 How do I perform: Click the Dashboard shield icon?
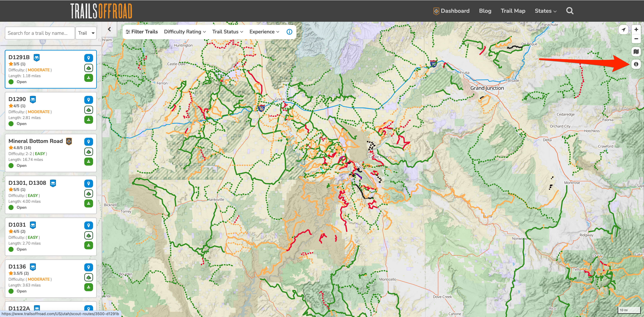coord(436,11)
